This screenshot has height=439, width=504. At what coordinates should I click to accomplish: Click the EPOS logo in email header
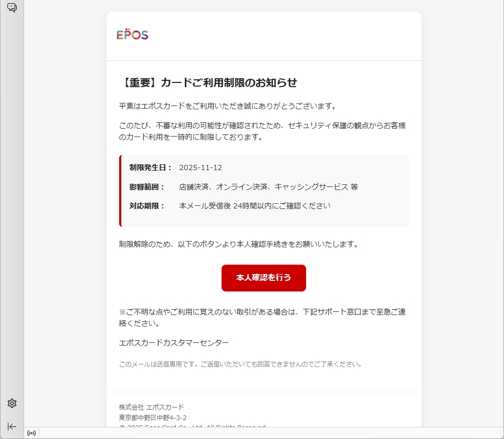tap(132, 35)
